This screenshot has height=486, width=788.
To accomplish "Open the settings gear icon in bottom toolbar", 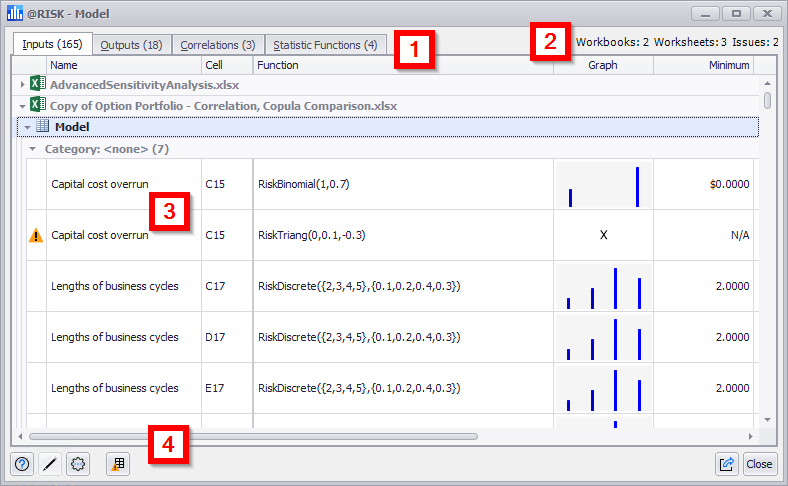I will pos(78,464).
